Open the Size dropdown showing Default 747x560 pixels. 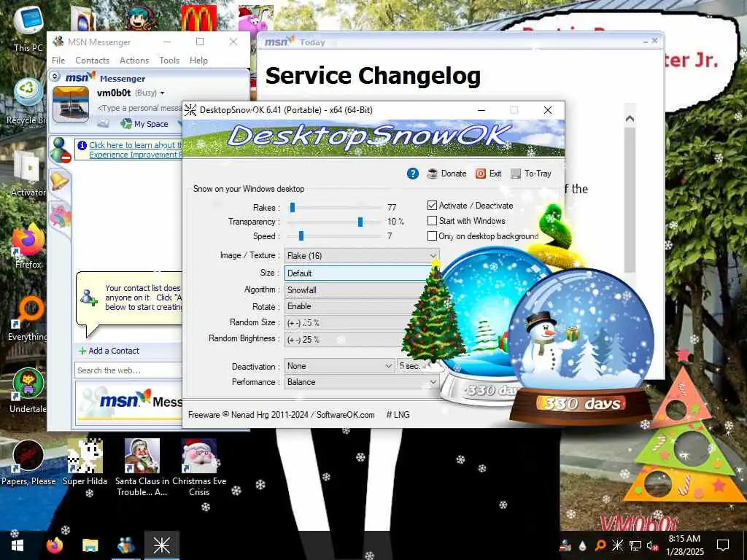coord(358,273)
